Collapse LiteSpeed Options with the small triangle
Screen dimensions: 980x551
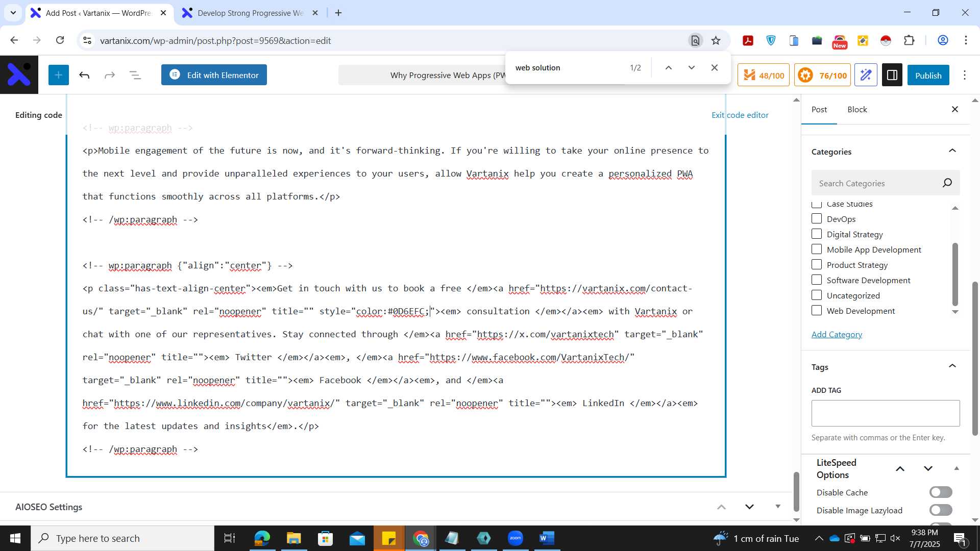[x=957, y=469]
